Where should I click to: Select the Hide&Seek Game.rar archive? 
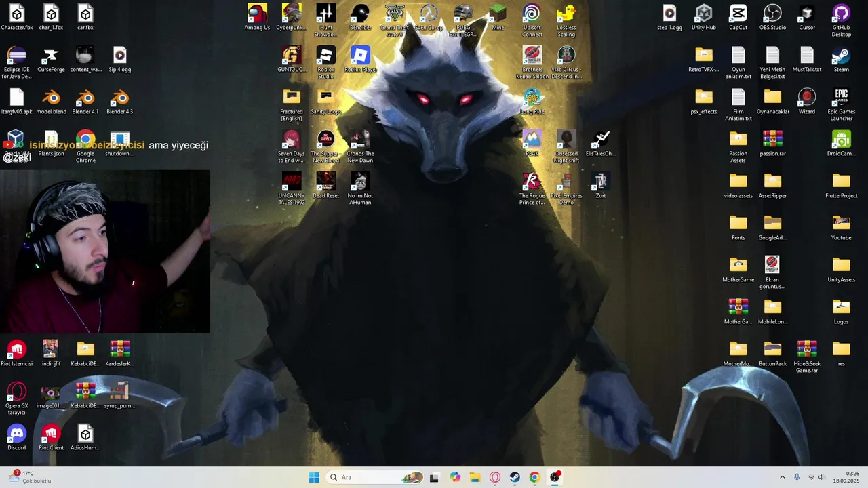point(807,357)
